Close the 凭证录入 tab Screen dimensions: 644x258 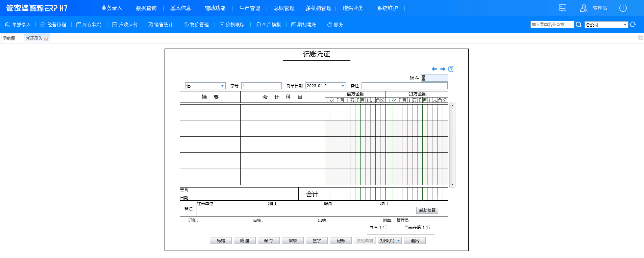46,39
